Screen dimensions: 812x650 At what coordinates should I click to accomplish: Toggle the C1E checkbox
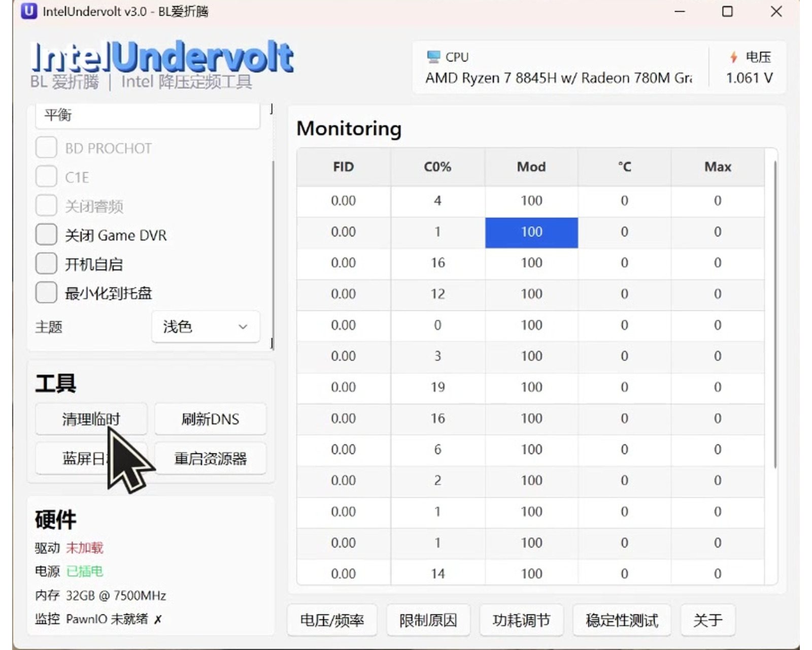pyautogui.click(x=46, y=177)
